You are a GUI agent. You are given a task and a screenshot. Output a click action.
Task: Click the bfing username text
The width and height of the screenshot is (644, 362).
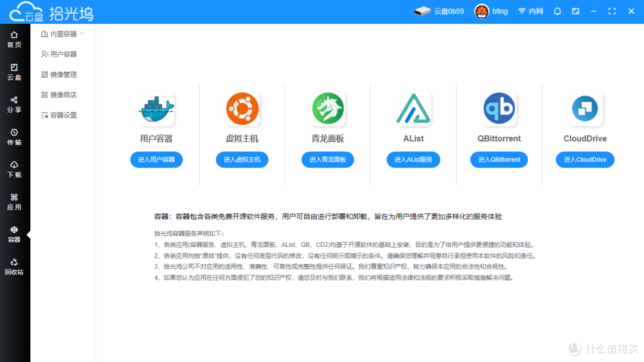[x=500, y=11]
